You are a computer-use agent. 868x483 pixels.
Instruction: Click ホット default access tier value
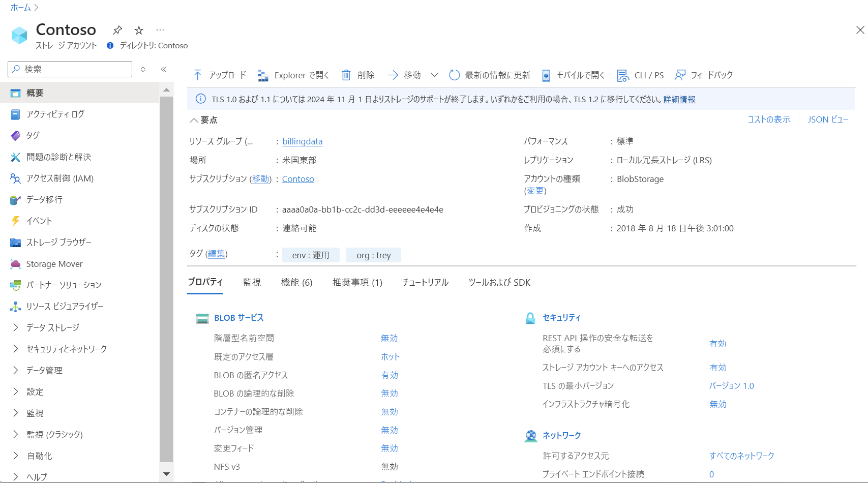point(391,357)
